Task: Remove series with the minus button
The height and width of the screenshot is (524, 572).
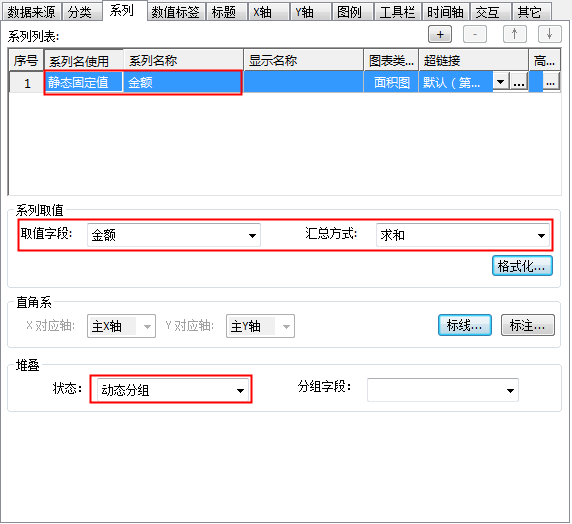Action: tap(475, 34)
